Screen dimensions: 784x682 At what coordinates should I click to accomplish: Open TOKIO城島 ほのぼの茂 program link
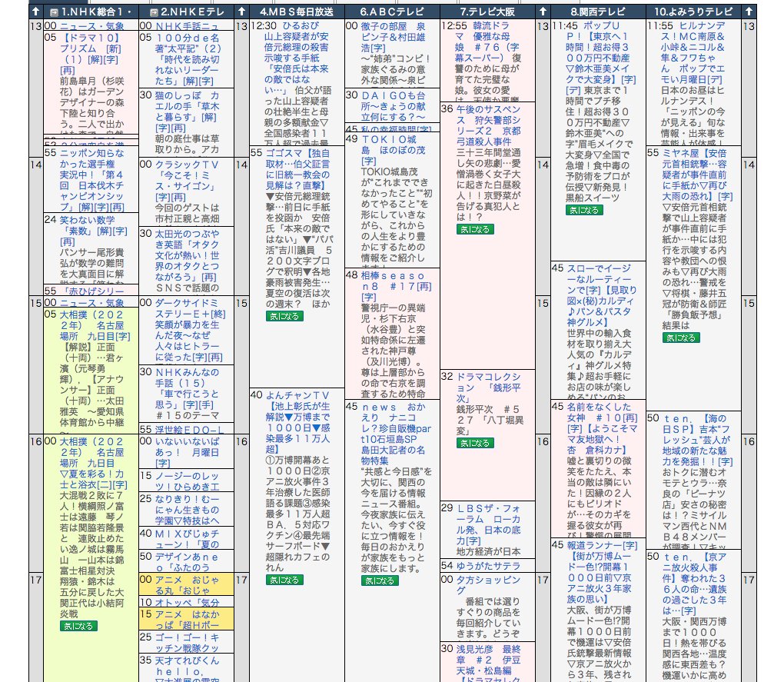tap(393, 150)
